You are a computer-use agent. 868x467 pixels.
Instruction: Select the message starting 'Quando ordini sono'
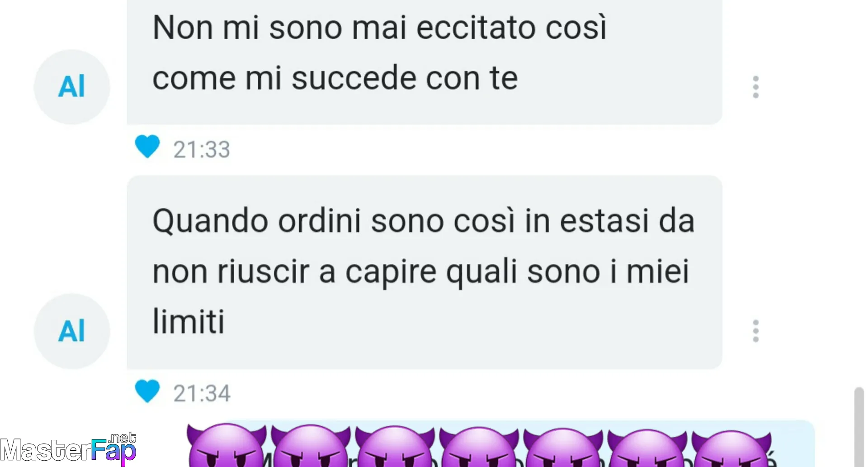pos(425,272)
